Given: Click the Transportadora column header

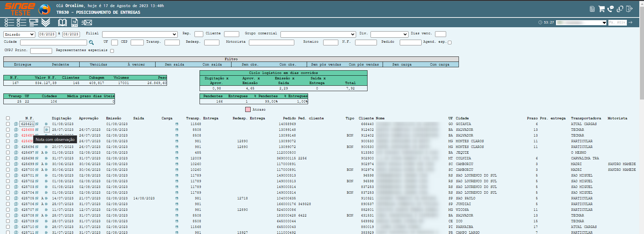Looking at the screenshot, I should tap(586, 118).
